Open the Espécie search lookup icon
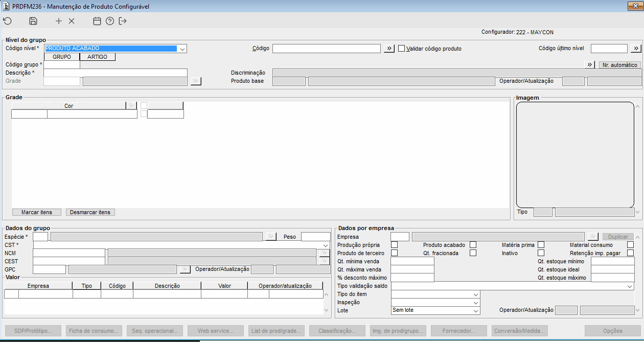This screenshot has width=644, height=342. coord(271,237)
